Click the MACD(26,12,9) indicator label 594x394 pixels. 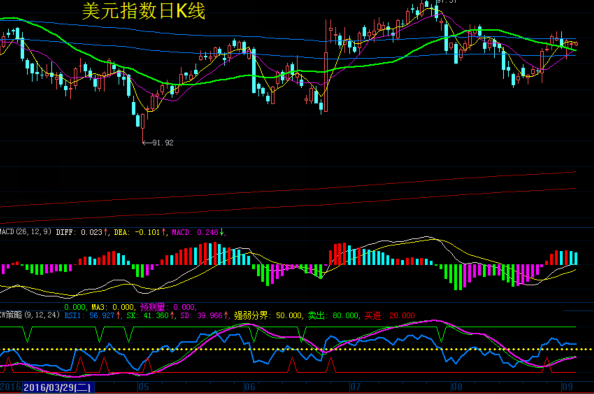pos(26,232)
